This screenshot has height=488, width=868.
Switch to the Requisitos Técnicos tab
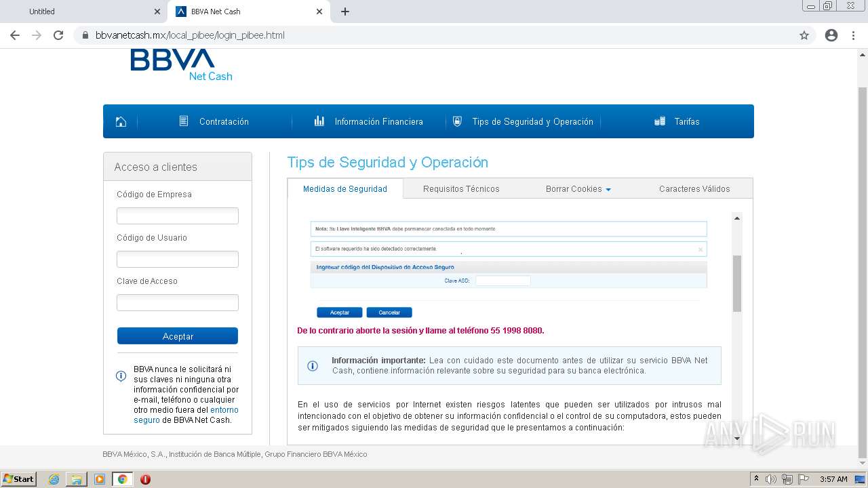(x=461, y=189)
